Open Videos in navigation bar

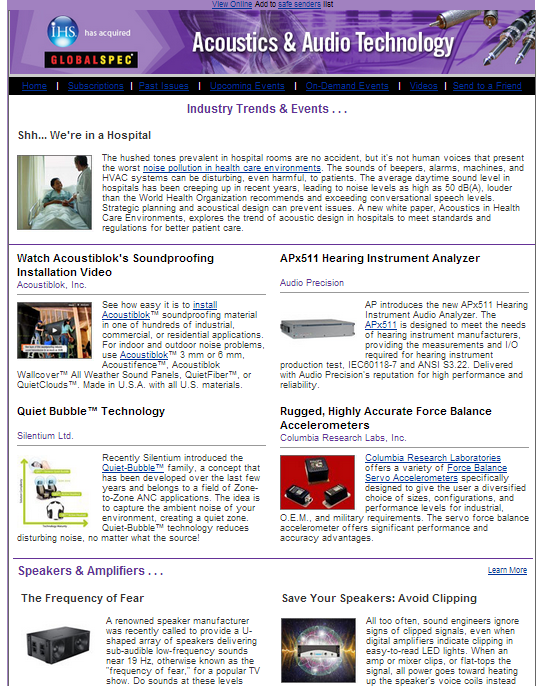click(423, 86)
